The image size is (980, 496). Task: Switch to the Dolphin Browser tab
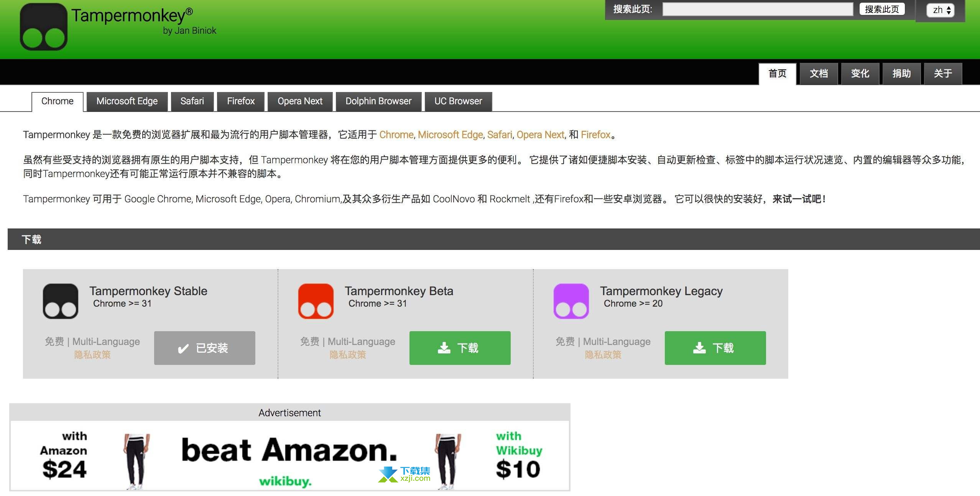point(379,102)
